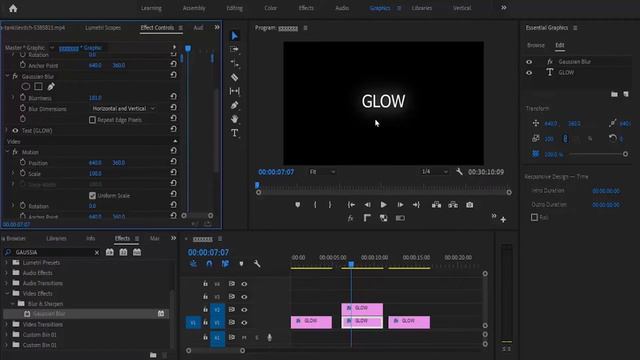Select the Track Select Forward tool

(x=234, y=49)
